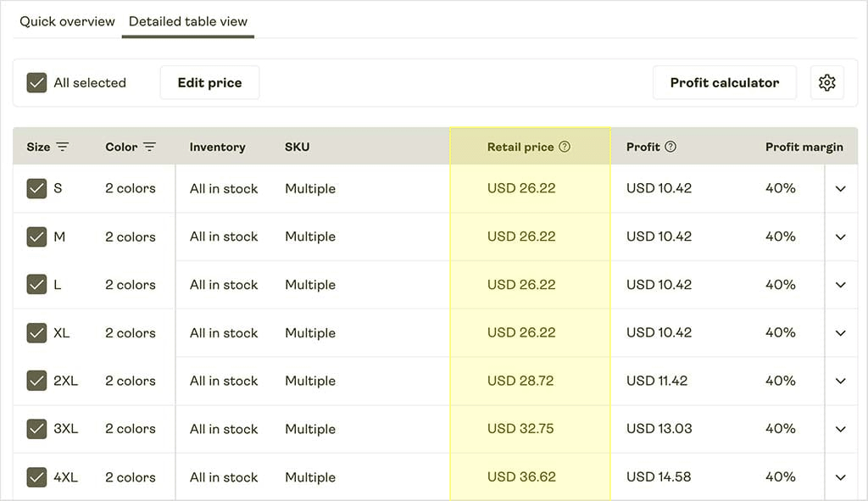This screenshot has height=501, width=868.
Task: Expand the size M row chevron
Action: (840, 237)
